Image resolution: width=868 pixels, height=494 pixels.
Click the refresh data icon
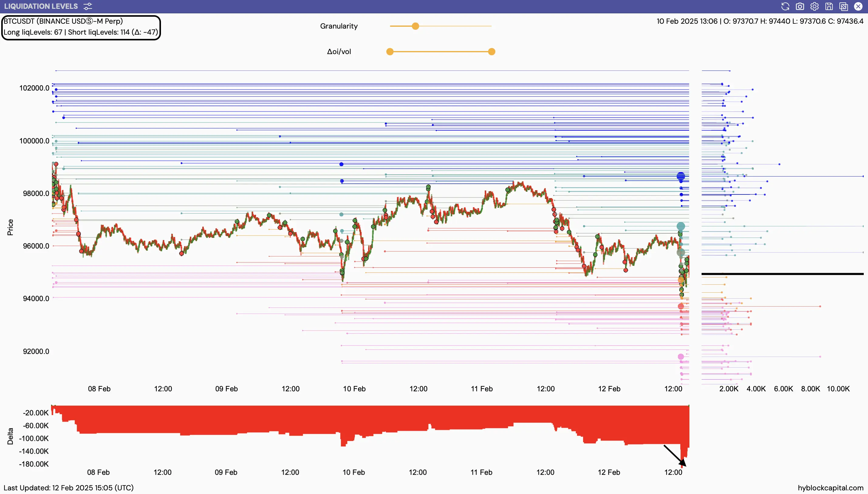[785, 6]
